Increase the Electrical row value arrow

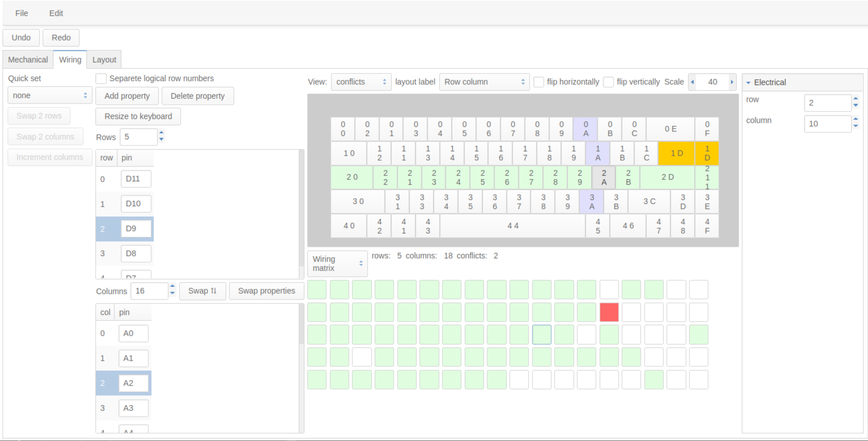click(856, 99)
